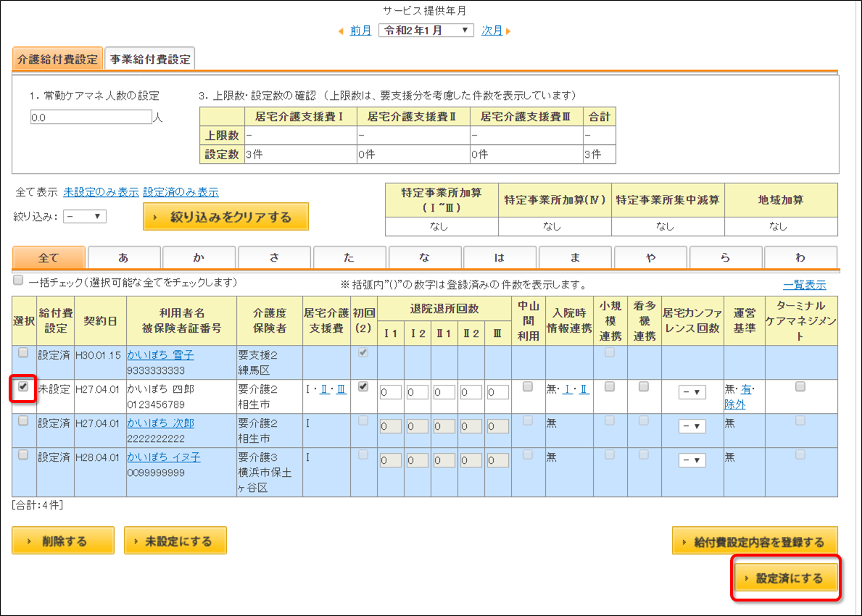
Task: Open the 令和2年1月 month dropdown
Action: click(426, 30)
